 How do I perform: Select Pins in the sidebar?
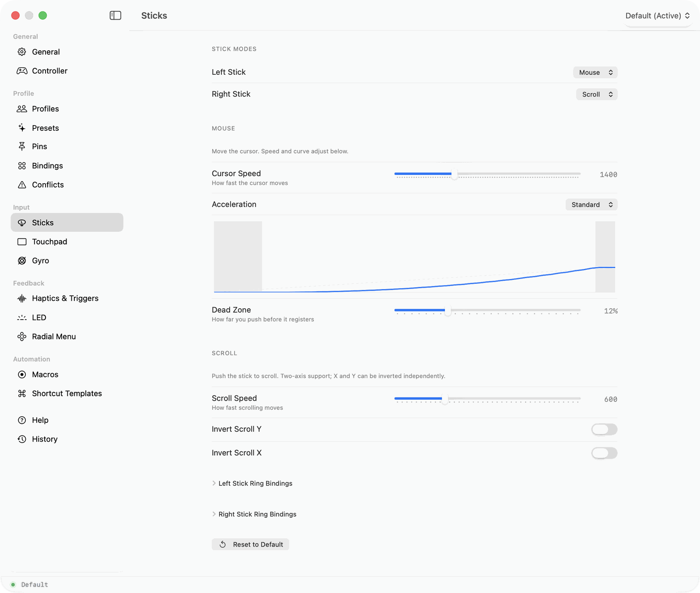[67, 147]
